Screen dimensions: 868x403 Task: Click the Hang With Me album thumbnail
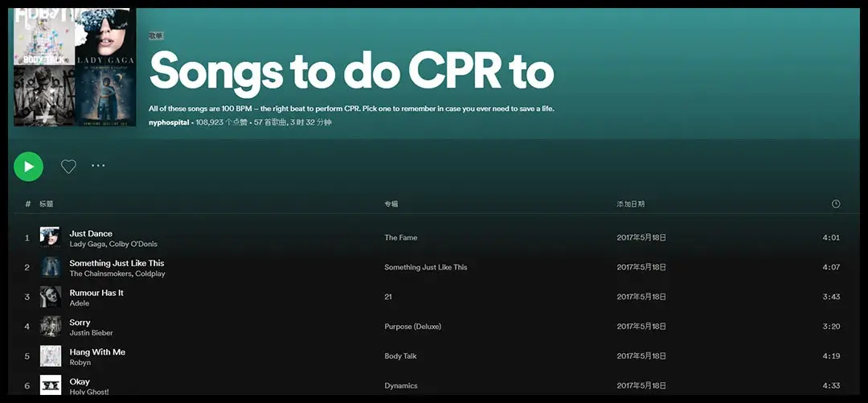(x=51, y=356)
